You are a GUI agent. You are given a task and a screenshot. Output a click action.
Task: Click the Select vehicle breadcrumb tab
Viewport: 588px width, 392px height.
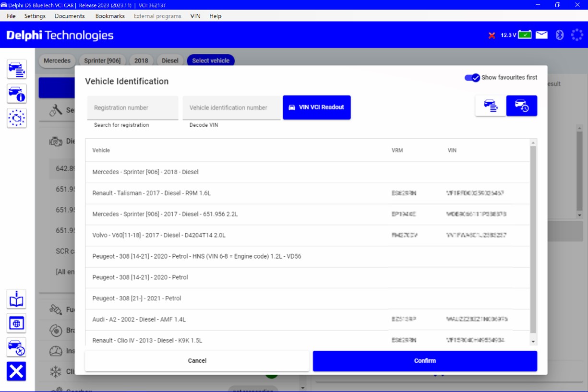pyautogui.click(x=211, y=60)
